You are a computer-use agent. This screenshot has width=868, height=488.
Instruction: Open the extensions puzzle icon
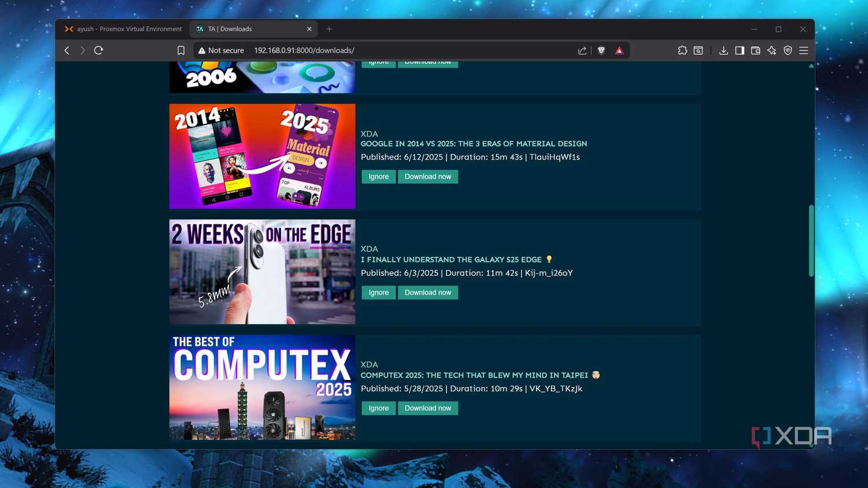(682, 50)
